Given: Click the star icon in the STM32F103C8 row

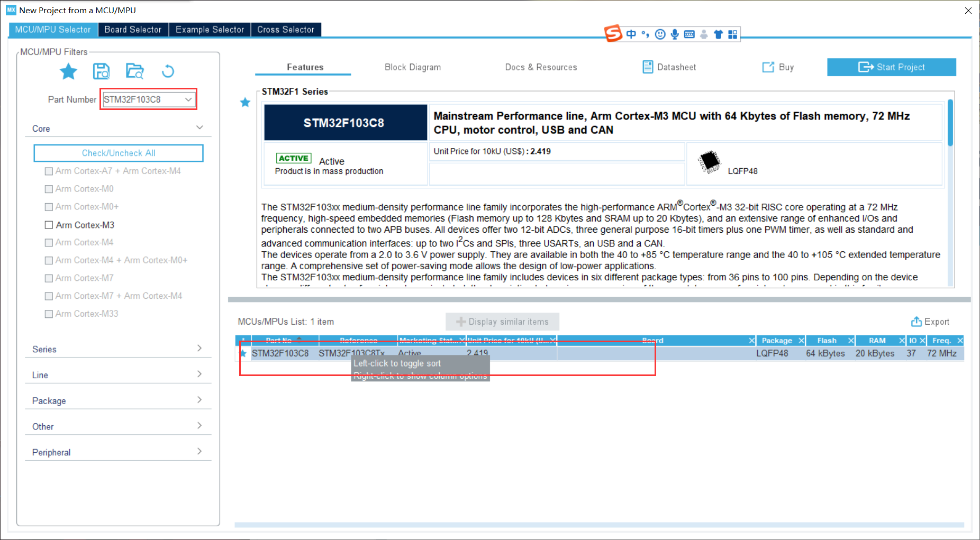Looking at the screenshot, I should click(243, 353).
